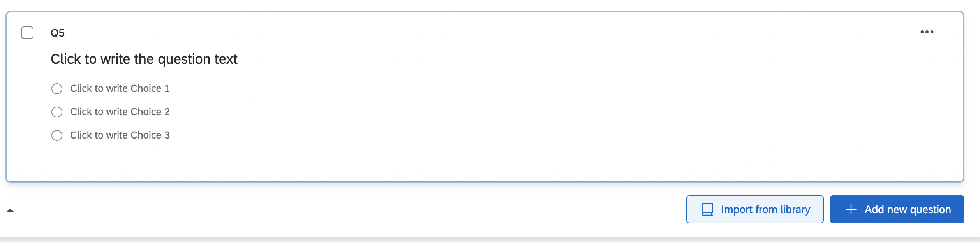Click the Q5 question number label
The height and width of the screenshot is (242, 980).
(x=58, y=33)
